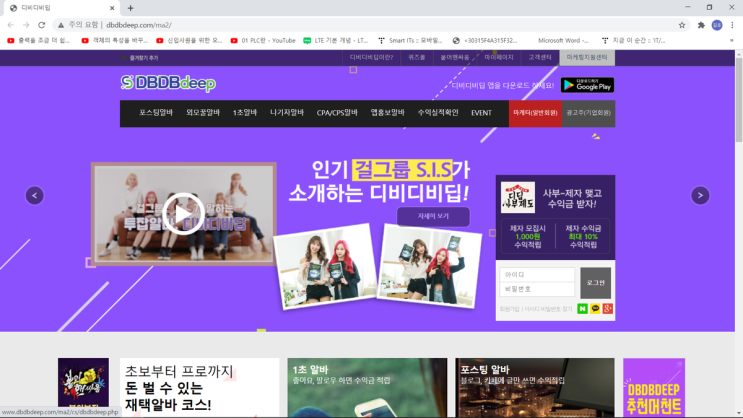Click the 회원가입 link
This screenshot has height=418, width=743.
(x=509, y=309)
